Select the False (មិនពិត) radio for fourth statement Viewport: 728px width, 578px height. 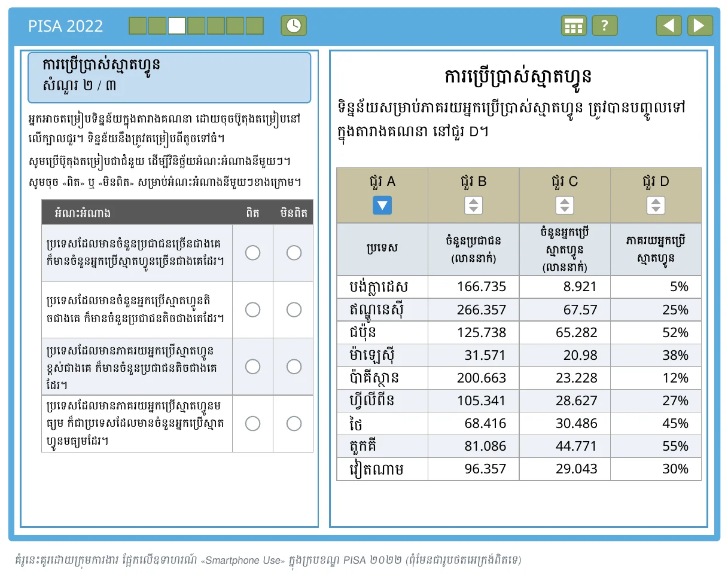pos(294,424)
